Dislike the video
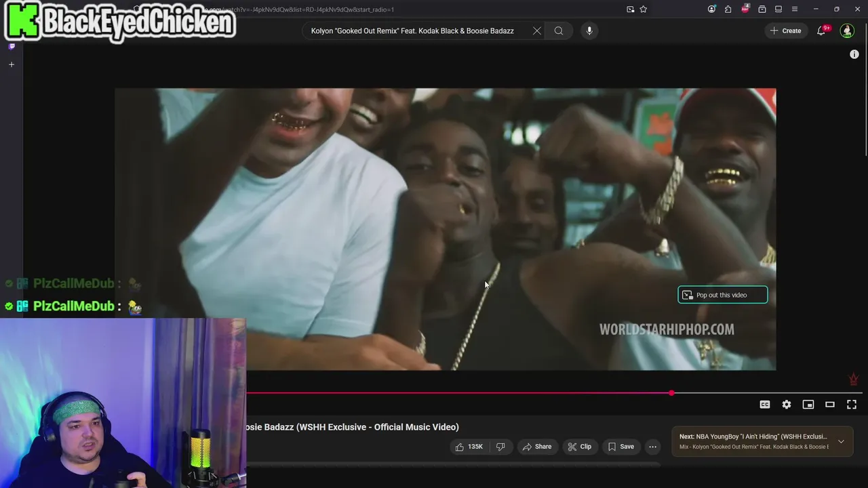 [x=500, y=447]
